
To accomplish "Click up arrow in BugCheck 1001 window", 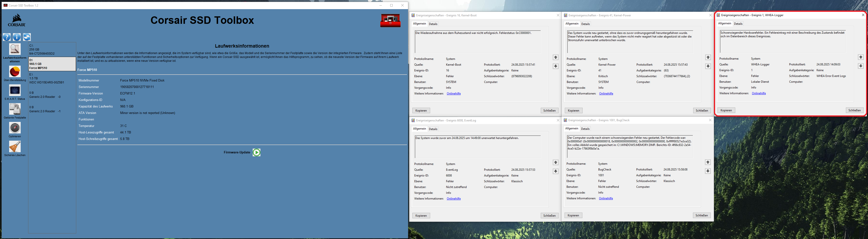I will click(x=708, y=162).
